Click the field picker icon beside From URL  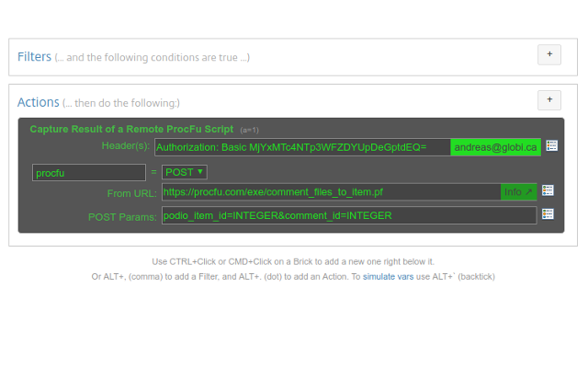tap(548, 190)
